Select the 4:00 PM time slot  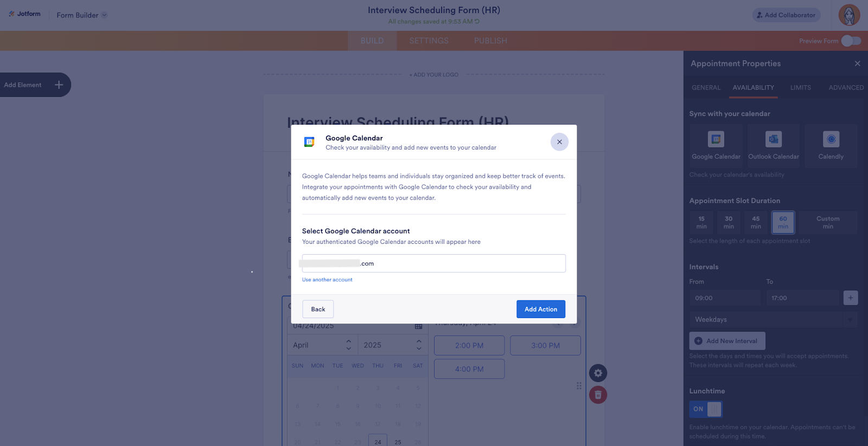pyautogui.click(x=469, y=369)
